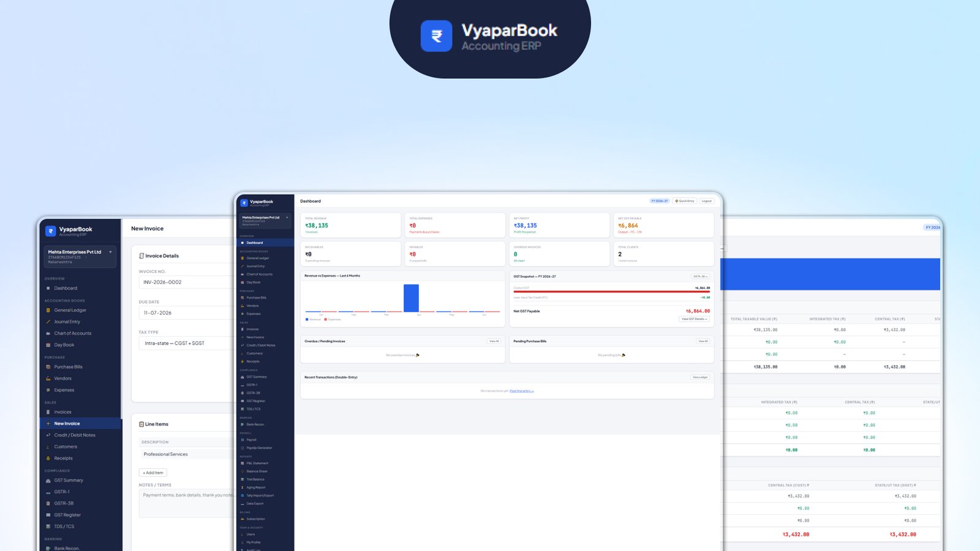The image size is (980, 551).
Task: Click the GSTR-3B icon in the New Invoice window
Action: (48, 504)
